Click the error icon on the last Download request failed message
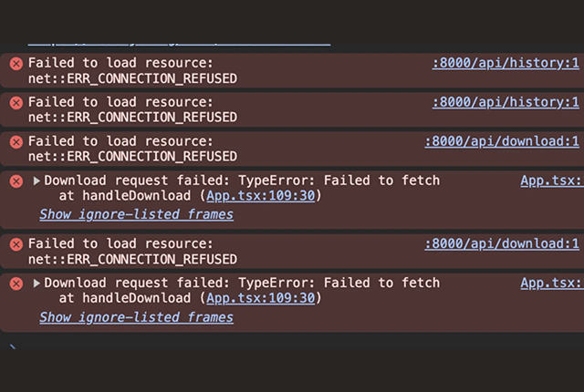This screenshot has width=584, height=392. pos(16,284)
